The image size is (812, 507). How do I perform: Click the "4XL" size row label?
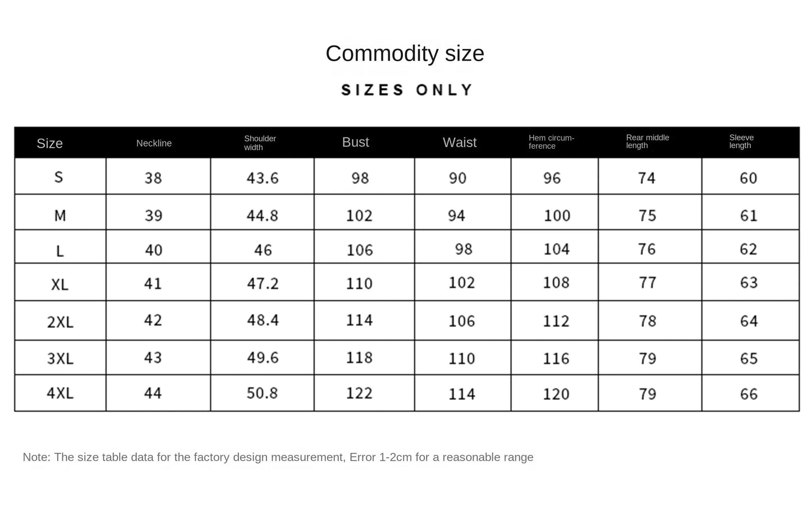pos(60,393)
